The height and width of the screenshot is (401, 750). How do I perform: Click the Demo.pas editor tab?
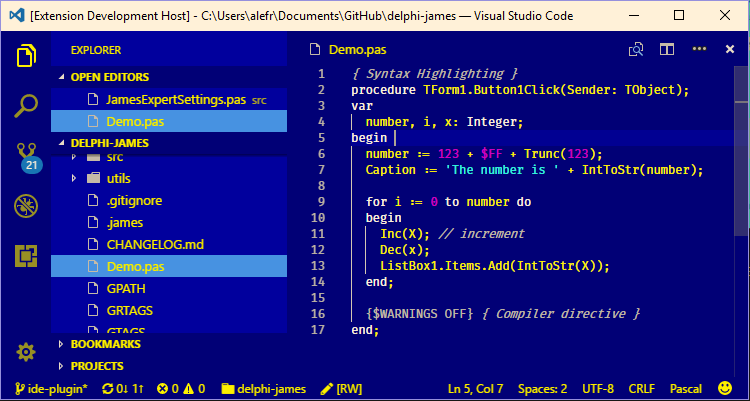(x=348, y=50)
